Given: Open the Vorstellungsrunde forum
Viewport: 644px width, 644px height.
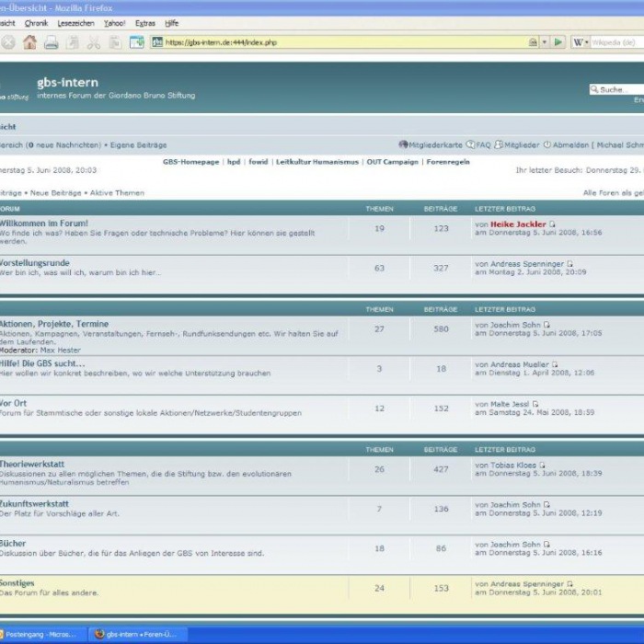Looking at the screenshot, I should 35,263.
